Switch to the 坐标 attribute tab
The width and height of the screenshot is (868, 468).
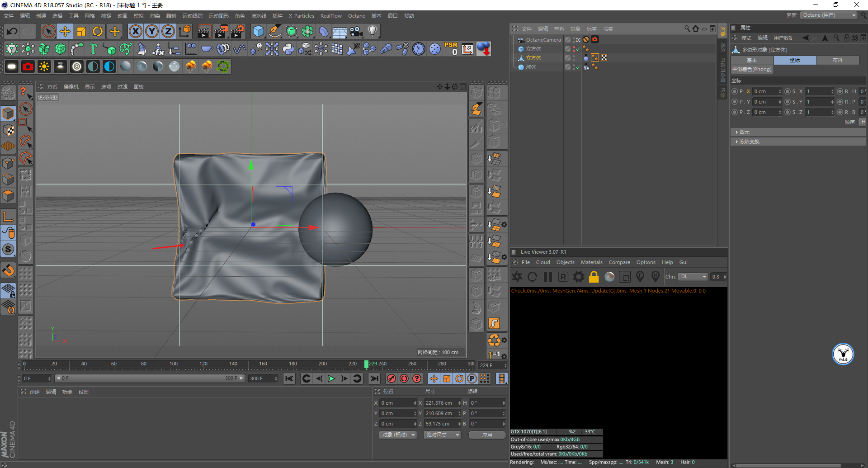[795, 60]
